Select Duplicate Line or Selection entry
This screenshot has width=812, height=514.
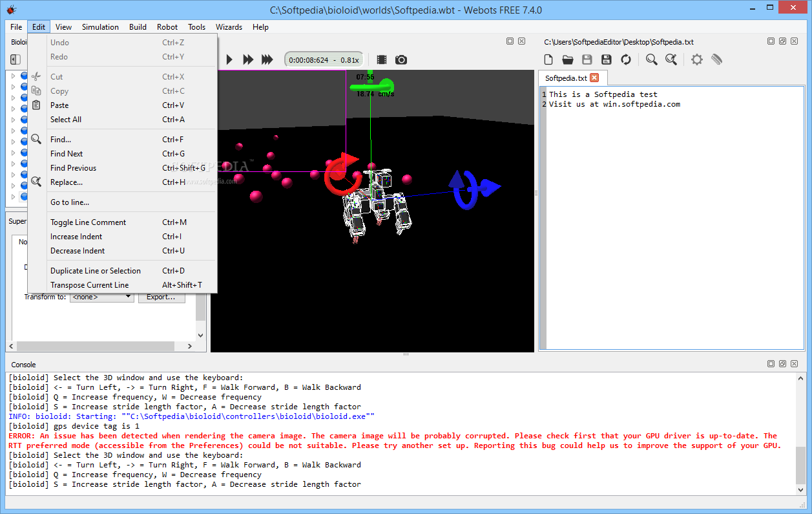122,271
